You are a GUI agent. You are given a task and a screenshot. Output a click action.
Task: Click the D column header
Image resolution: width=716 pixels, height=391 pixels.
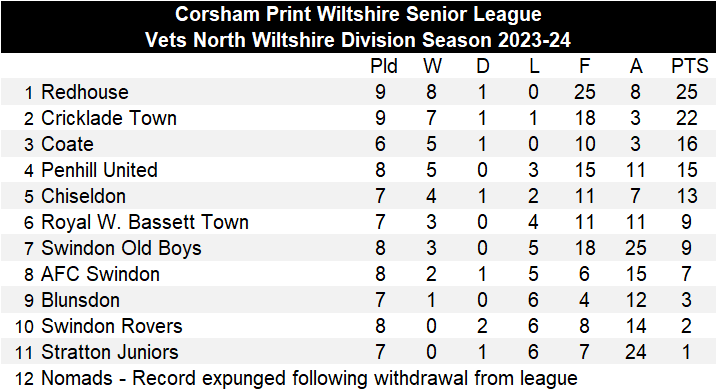click(x=483, y=67)
